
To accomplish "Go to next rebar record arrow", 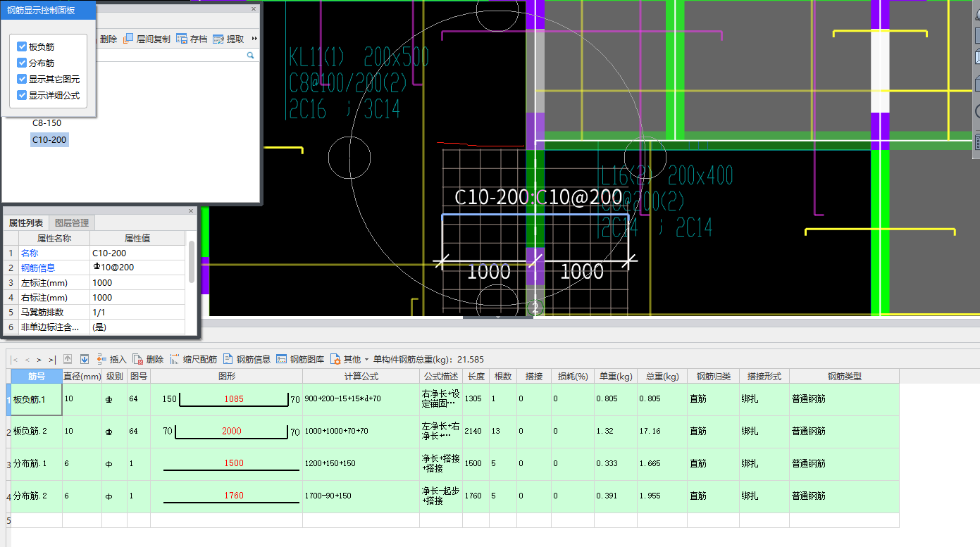I will pos(39,360).
